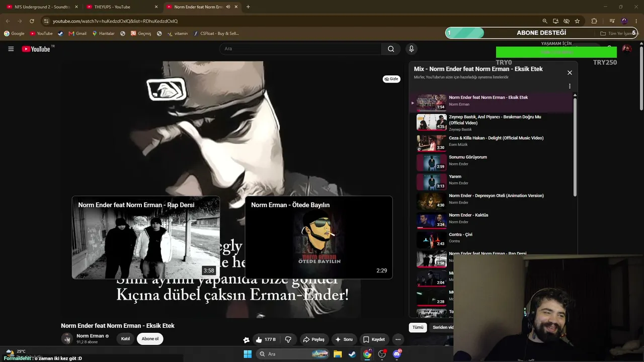This screenshot has height=362, width=644.
Task: Type in the YouTube Ara search field
Action: (300, 49)
